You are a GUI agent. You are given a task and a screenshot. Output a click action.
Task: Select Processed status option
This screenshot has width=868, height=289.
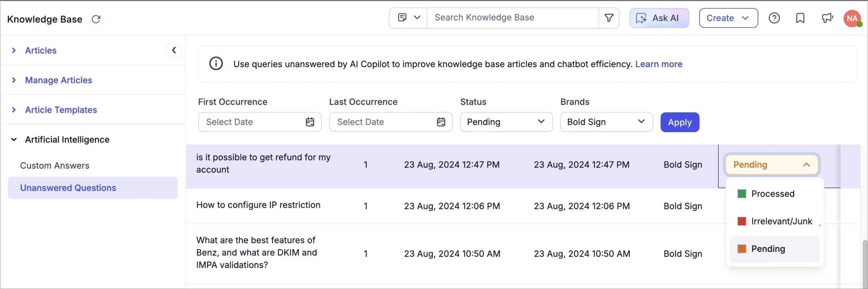773,194
